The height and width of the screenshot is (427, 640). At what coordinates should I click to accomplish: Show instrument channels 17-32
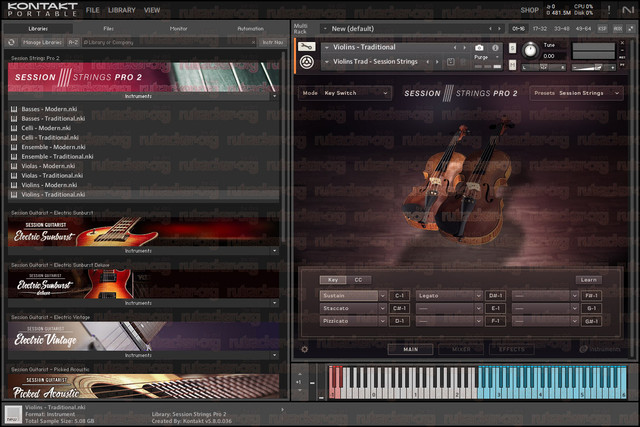click(x=540, y=29)
